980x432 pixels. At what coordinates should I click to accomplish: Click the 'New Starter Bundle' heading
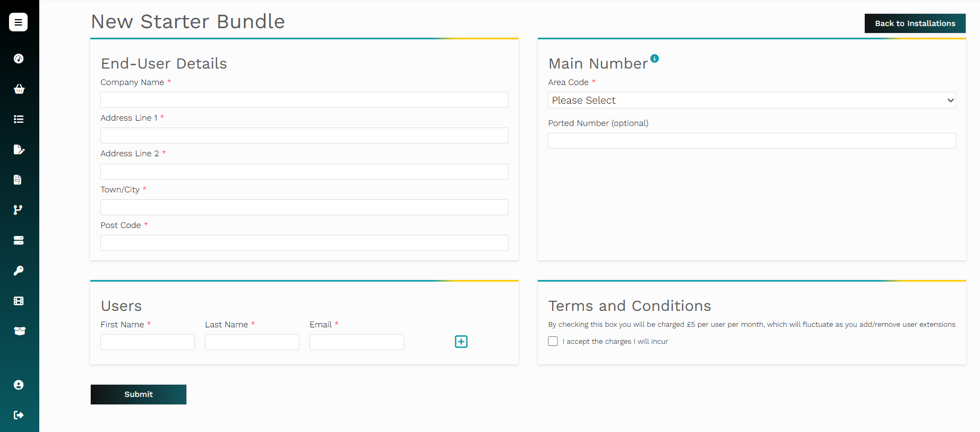pyautogui.click(x=188, y=22)
